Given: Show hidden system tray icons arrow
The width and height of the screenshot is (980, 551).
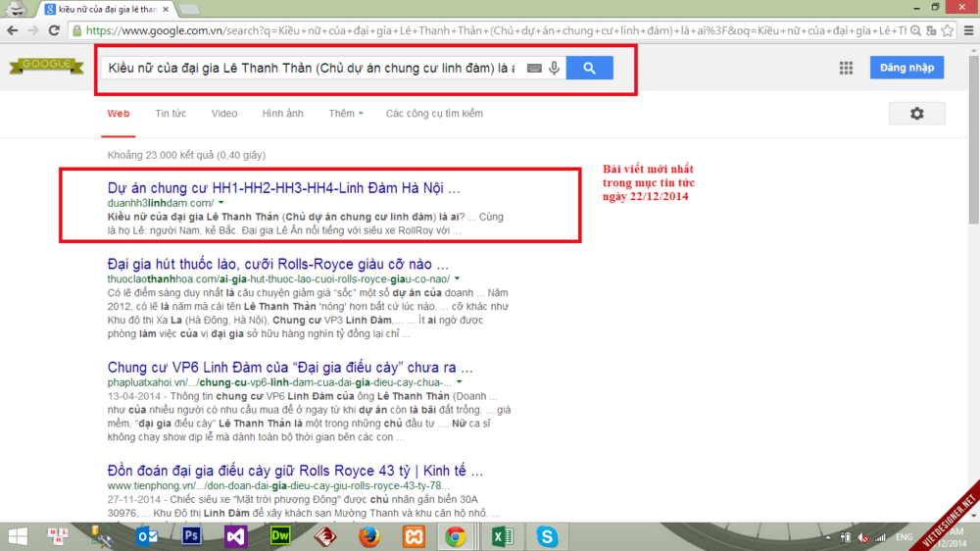Looking at the screenshot, I should tap(828, 537).
